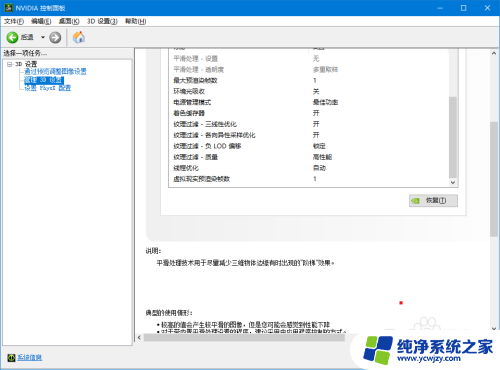Open the 桌面(K) menu
This screenshot has width=500, height=370.
[69, 21]
